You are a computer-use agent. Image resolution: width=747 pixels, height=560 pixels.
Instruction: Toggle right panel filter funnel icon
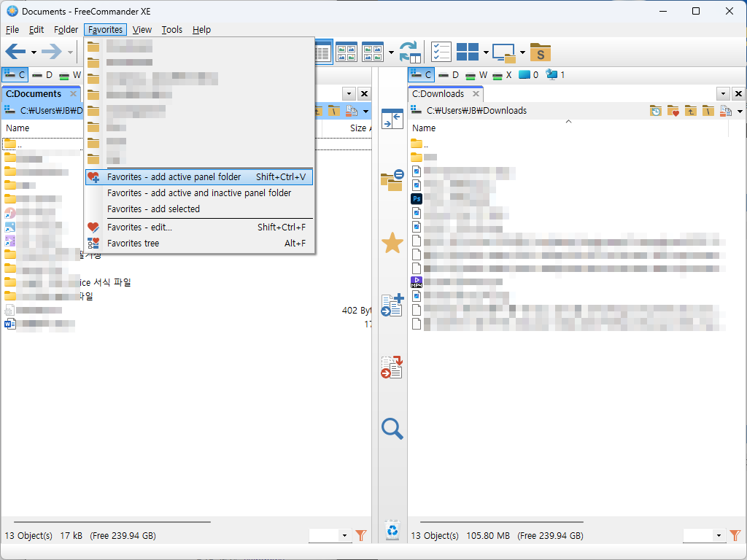pyautogui.click(x=735, y=536)
